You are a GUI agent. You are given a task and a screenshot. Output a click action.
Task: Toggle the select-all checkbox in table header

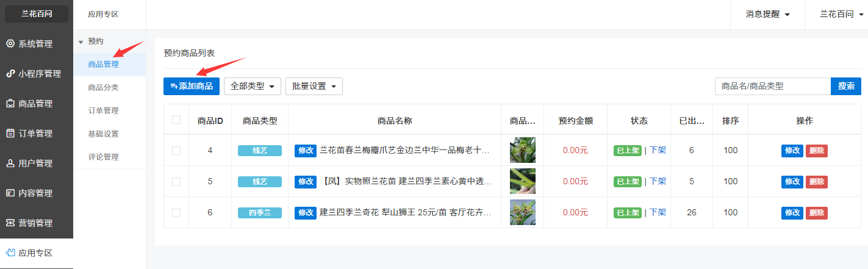tap(176, 120)
